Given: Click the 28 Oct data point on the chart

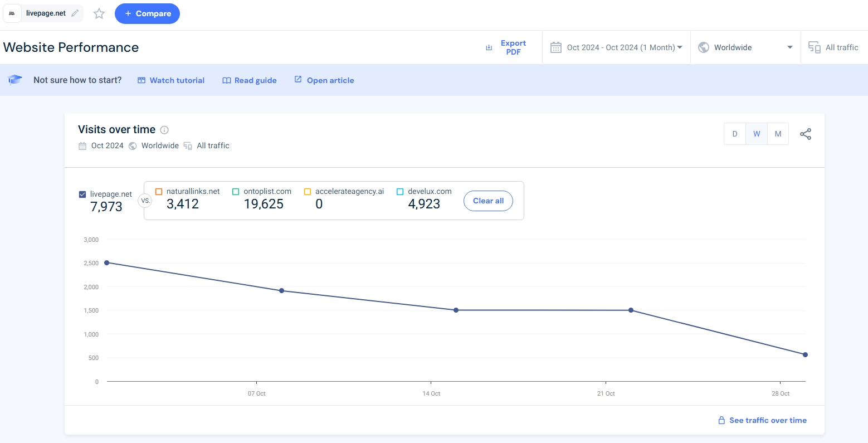Looking at the screenshot, I should click(x=805, y=355).
